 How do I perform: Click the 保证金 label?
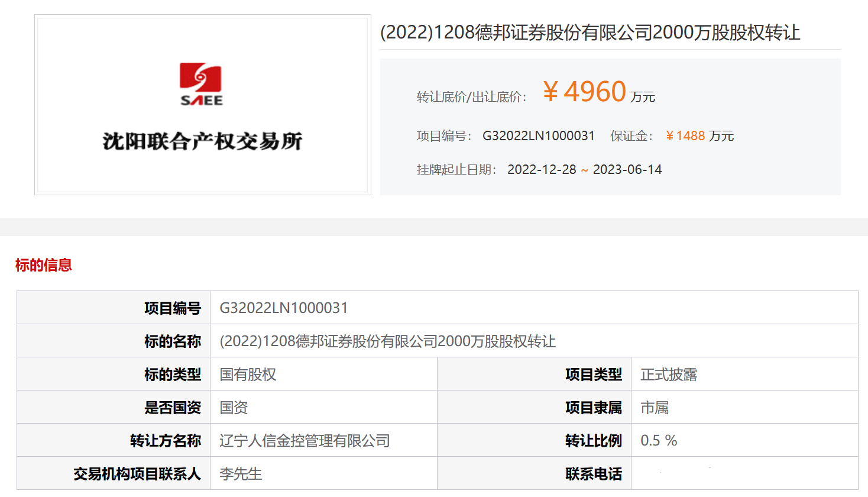click(x=631, y=136)
